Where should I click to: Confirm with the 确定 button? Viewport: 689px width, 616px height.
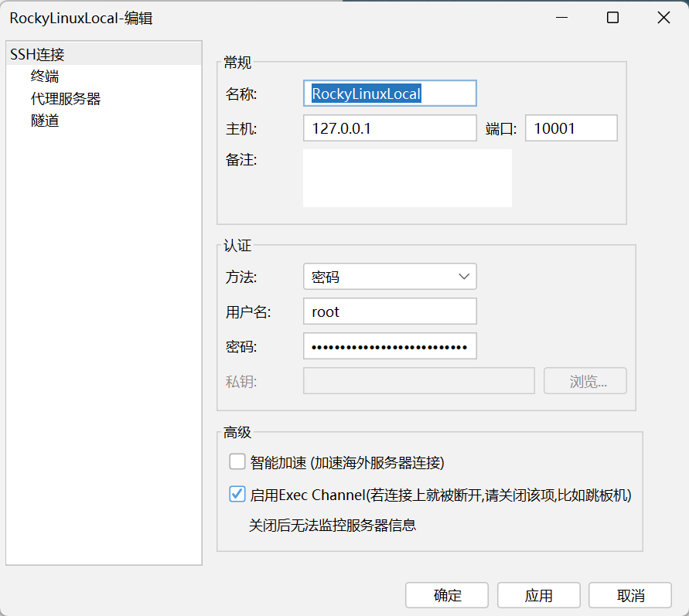tap(447, 595)
